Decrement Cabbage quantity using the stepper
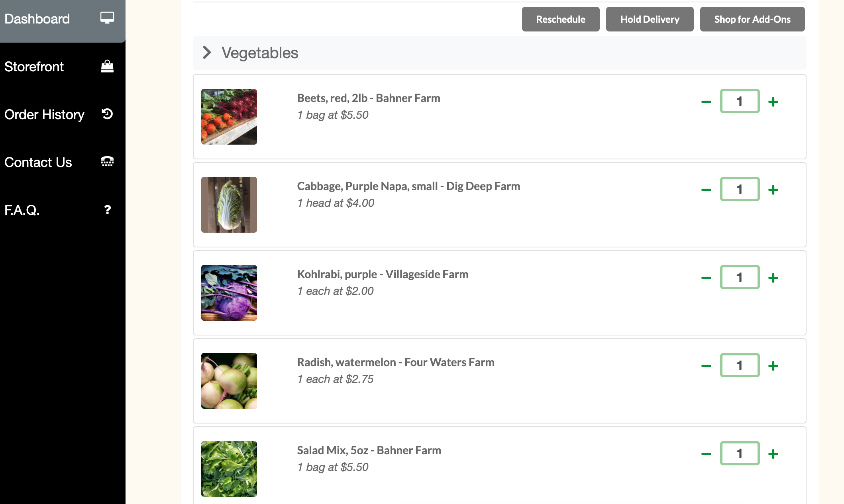The height and width of the screenshot is (504, 844). click(x=706, y=189)
